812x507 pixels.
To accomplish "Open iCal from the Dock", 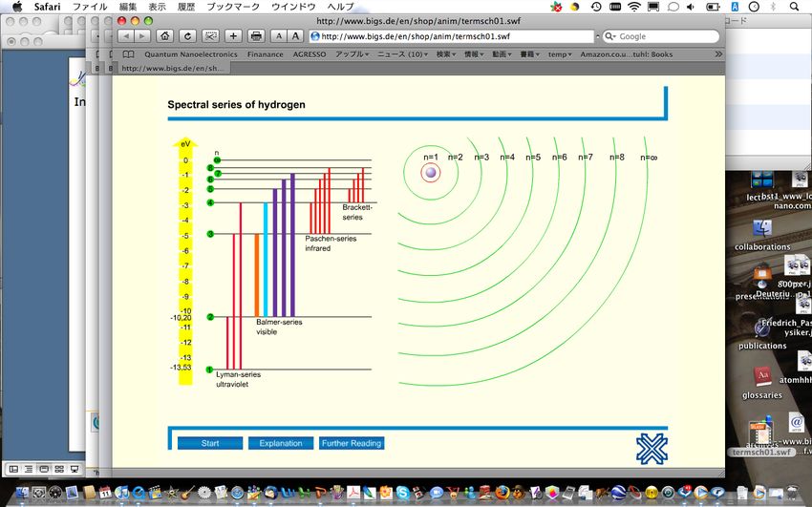I will pos(105,493).
